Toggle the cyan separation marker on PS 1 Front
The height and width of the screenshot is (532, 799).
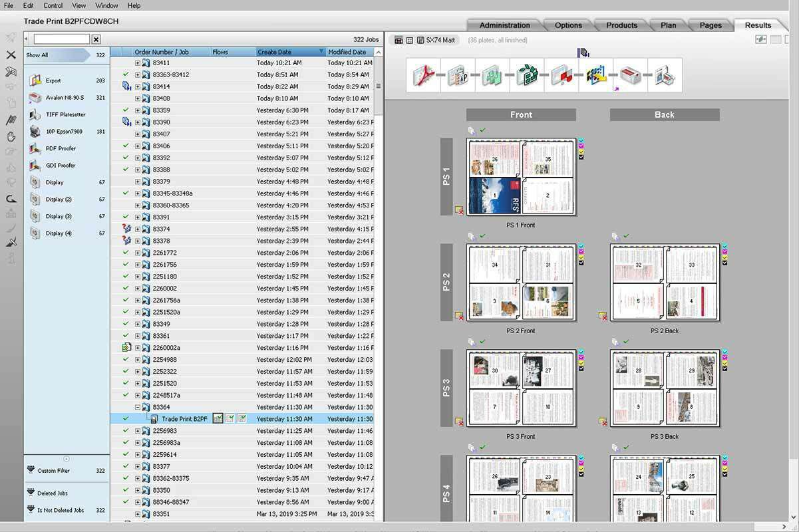(x=581, y=140)
